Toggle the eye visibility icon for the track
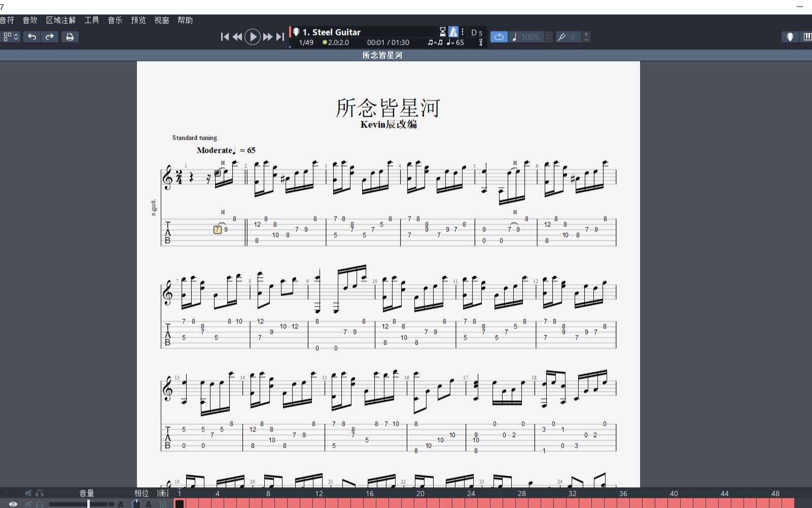 pyautogui.click(x=13, y=504)
